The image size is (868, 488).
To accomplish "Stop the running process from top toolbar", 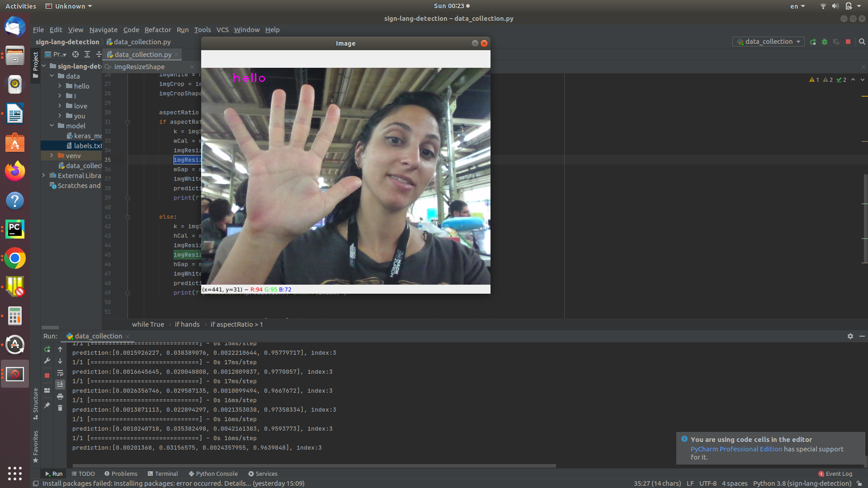I will pyautogui.click(x=848, y=42).
